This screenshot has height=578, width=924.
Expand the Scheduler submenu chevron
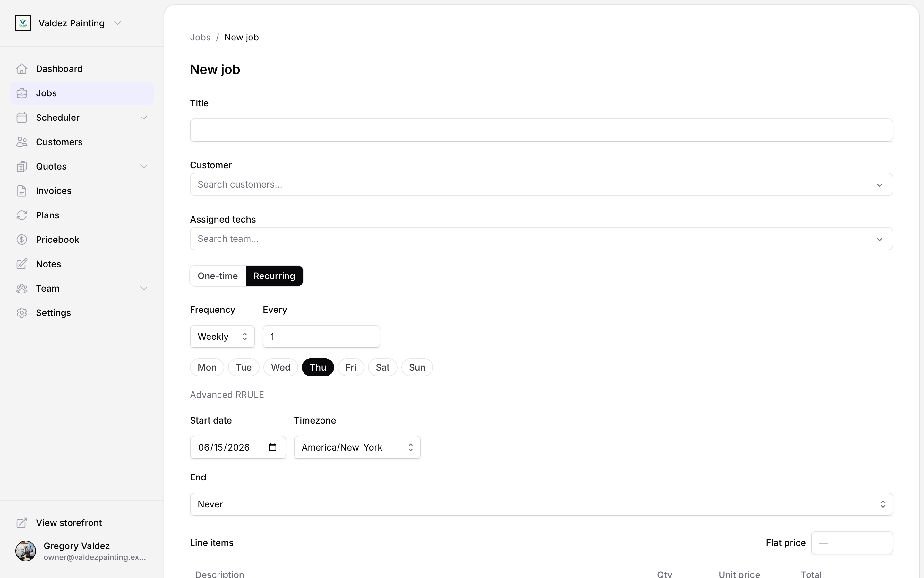(143, 118)
